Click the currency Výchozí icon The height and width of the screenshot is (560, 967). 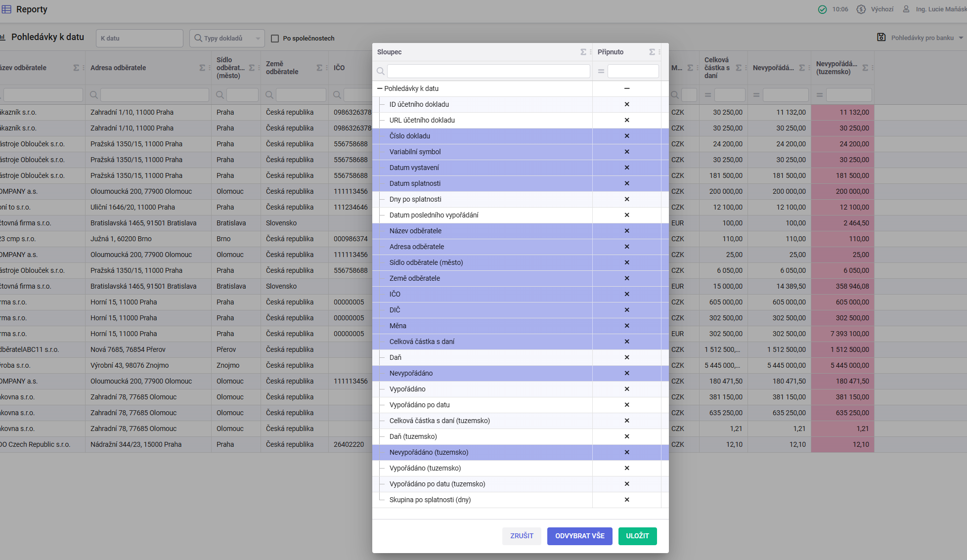(x=861, y=9)
